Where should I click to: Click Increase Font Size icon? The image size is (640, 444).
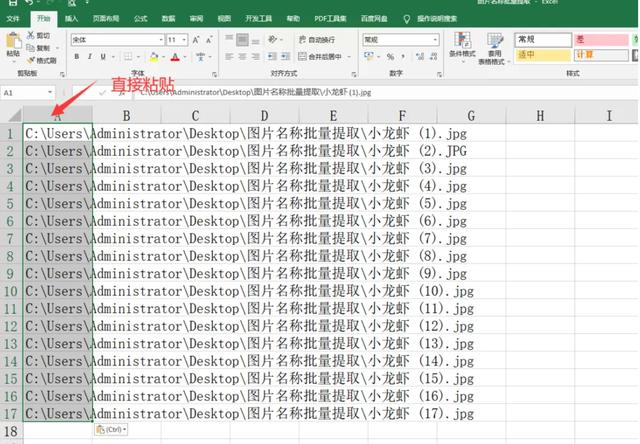[196, 40]
